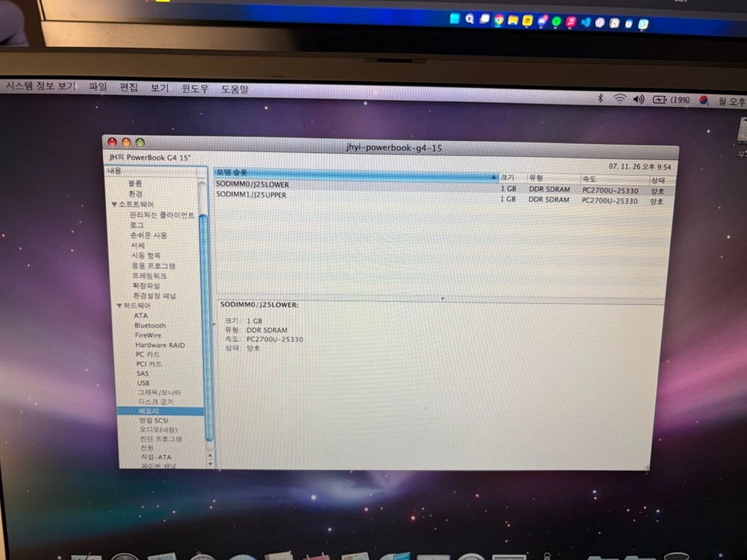Image resolution: width=747 pixels, height=560 pixels.
Task: Select 로그 under 소프트웨어
Action: [x=137, y=225]
